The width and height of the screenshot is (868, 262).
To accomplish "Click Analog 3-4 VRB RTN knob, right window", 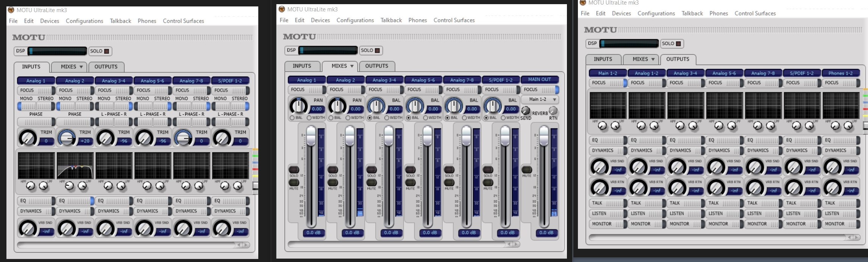I will pyautogui.click(x=677, y=187).
